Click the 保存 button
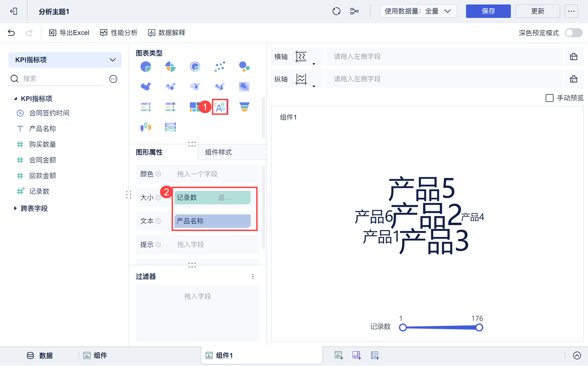 click(x=488, y=11)
